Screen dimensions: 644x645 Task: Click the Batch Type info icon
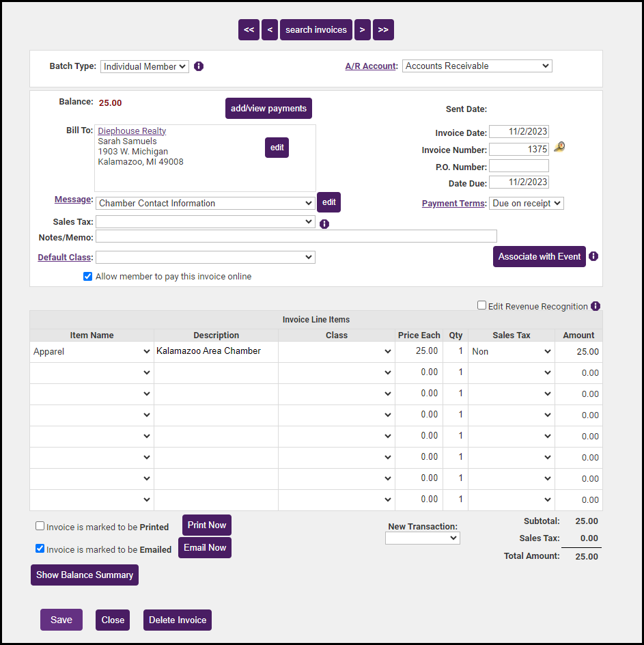pos(199,66)
